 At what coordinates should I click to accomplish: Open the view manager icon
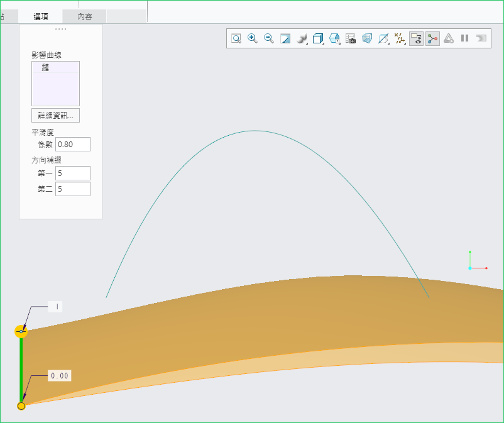(335, 38)
